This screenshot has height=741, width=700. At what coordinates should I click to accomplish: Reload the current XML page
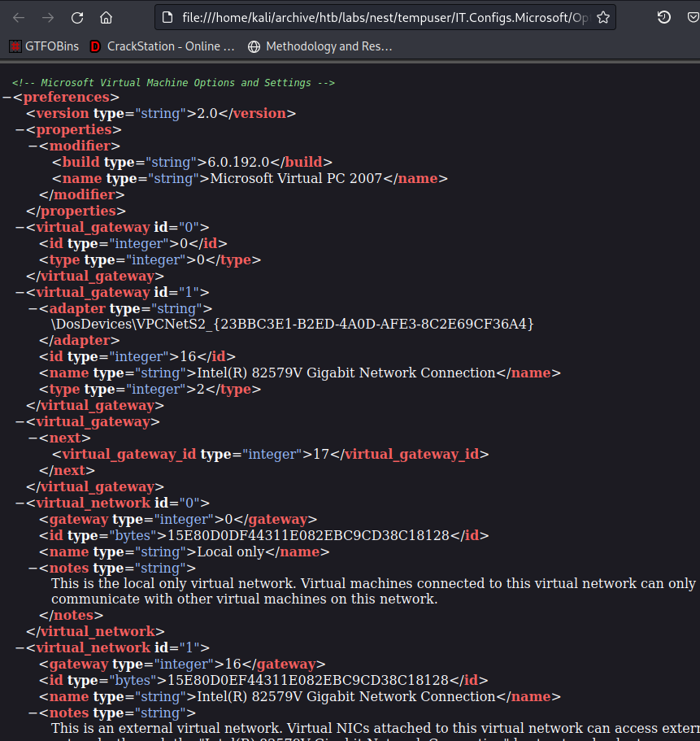click(x=77, y=18)
